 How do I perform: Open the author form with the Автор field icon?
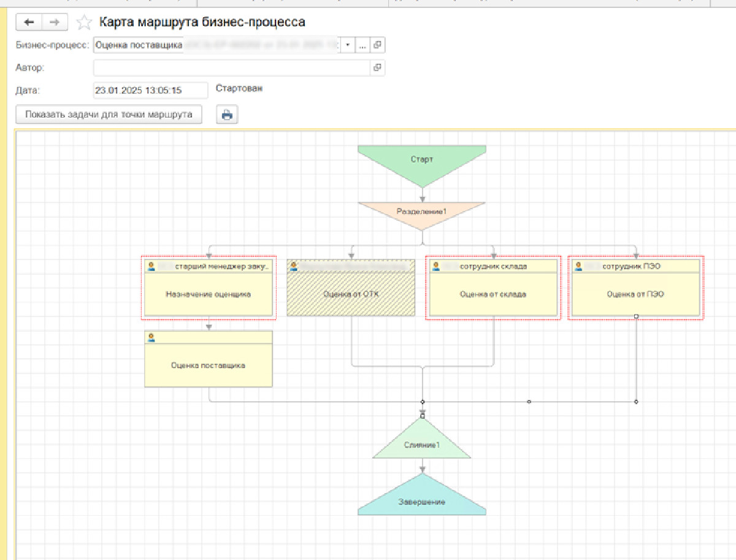[x=378, y=67]
